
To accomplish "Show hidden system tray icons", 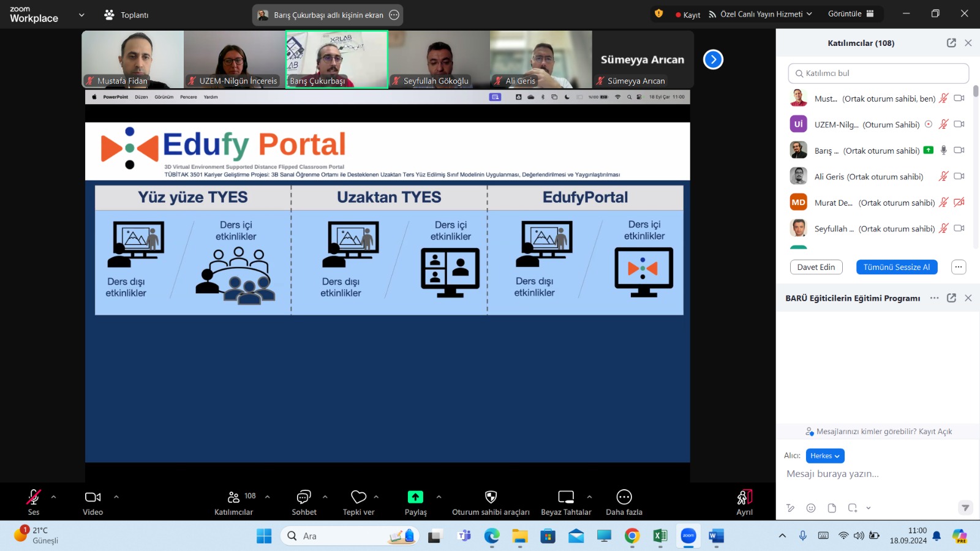I will coord(782,536).
